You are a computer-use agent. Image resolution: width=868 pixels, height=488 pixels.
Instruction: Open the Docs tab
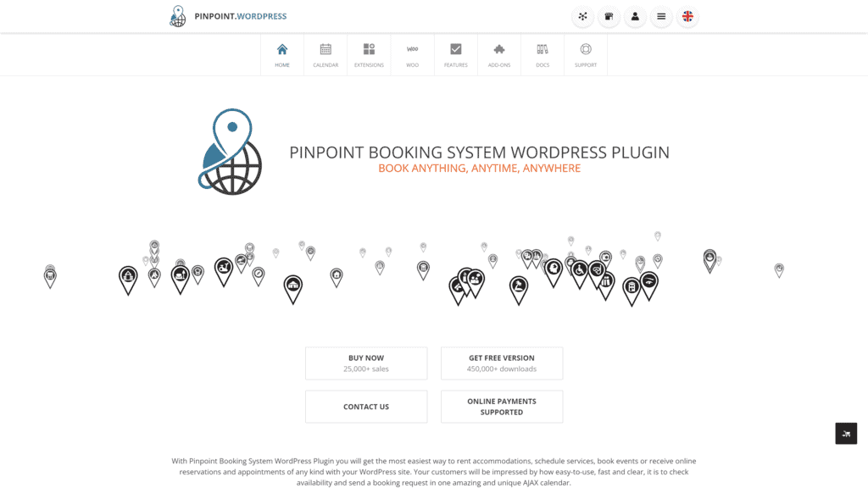[x=542, y=55]
